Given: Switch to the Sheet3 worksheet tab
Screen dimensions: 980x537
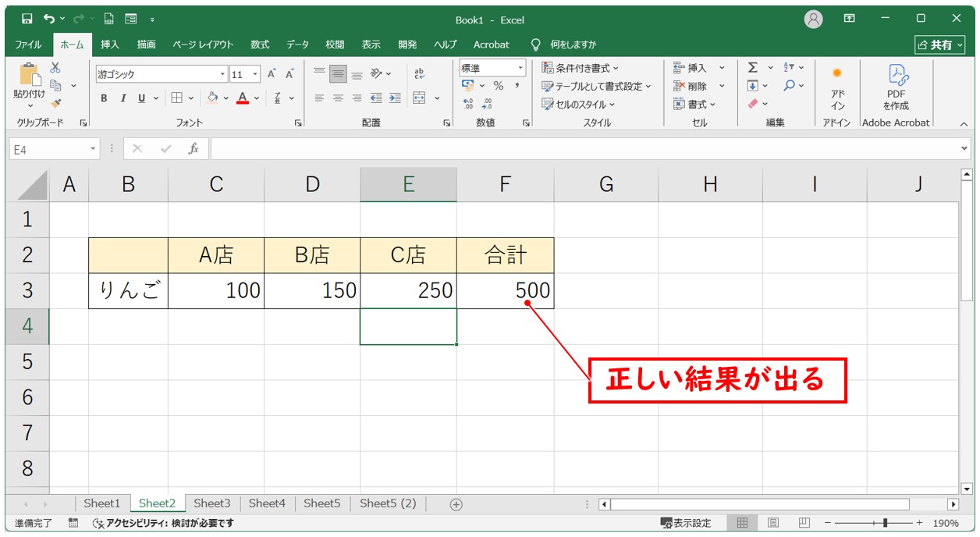Looking at the screenshot, I should [212, 503].
